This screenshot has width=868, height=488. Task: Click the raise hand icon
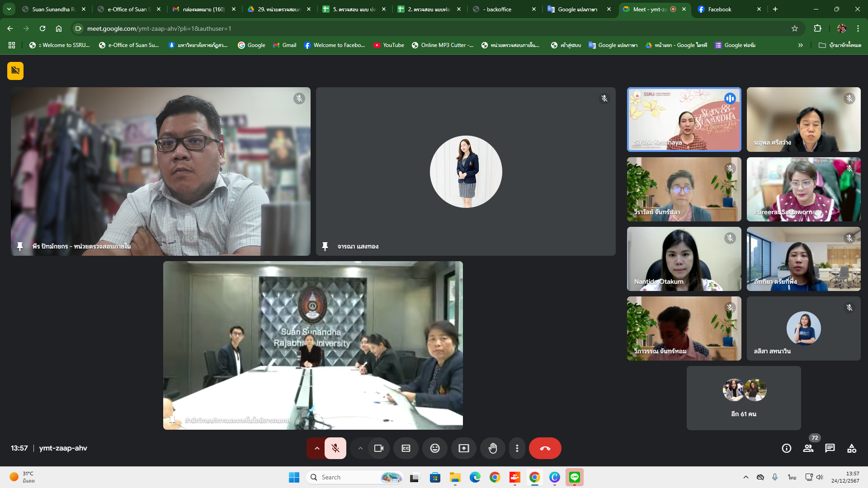pyautogui.click(x=492, y=448)
